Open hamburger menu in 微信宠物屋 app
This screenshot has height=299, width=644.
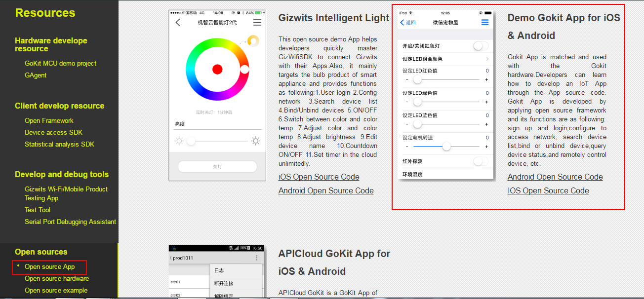[x=486, y=22]
